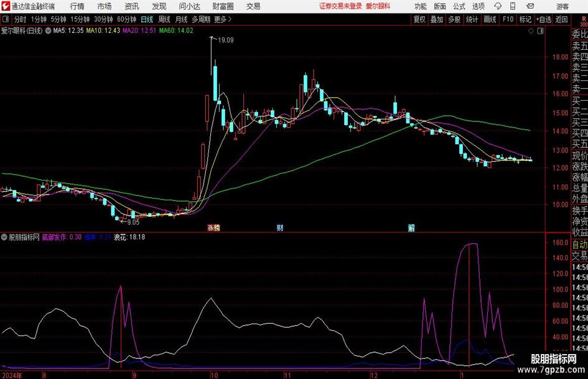The width and height of the screenshot is (588, 379).
Task: Open the 交易 menu
Action: pyautogui.click(x=253, y=6)
